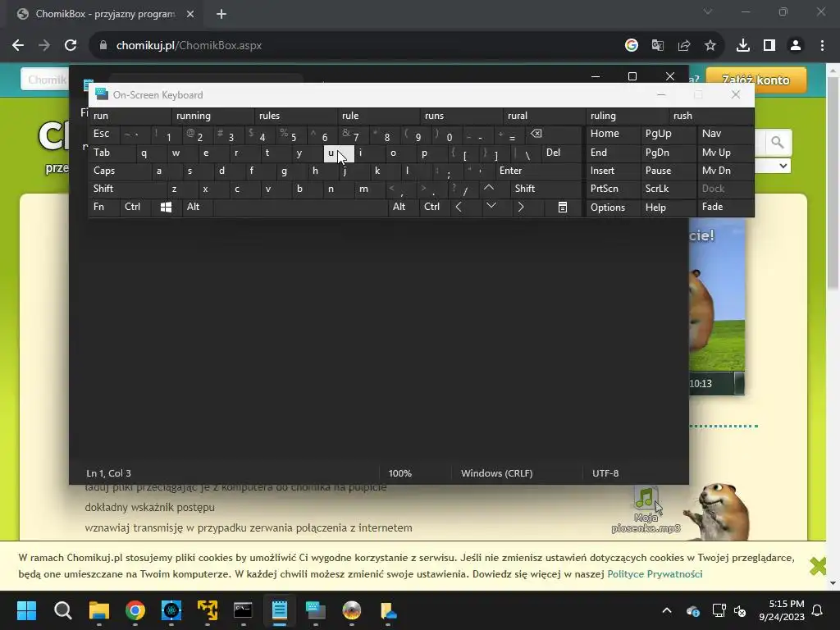
Task: Click the taskbar clock showing 5:15 PM
Action: pyautogui.click(x=782, y=610)
